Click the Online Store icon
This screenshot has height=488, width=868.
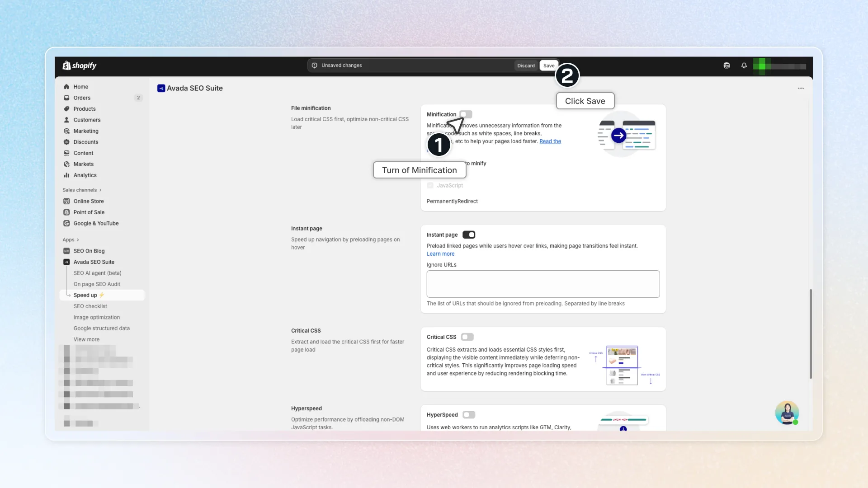[x=66, y=201]
